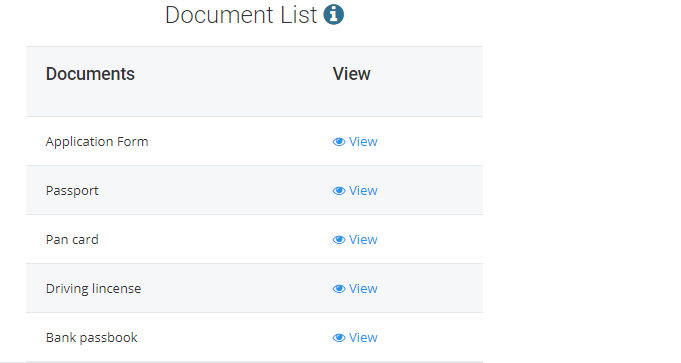Click the Documents column header
Viewport: 681px width, 363px height.
click(90, 74)
